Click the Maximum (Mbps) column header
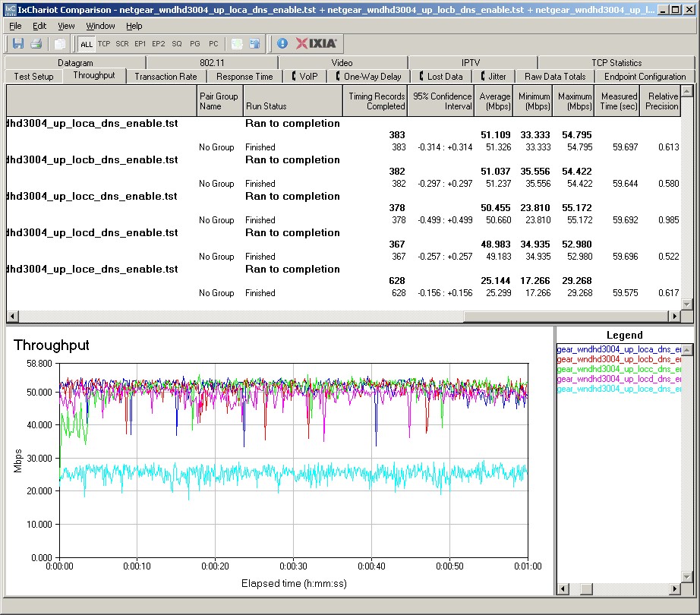Screen dimensions: 700x615 point(574,101)
